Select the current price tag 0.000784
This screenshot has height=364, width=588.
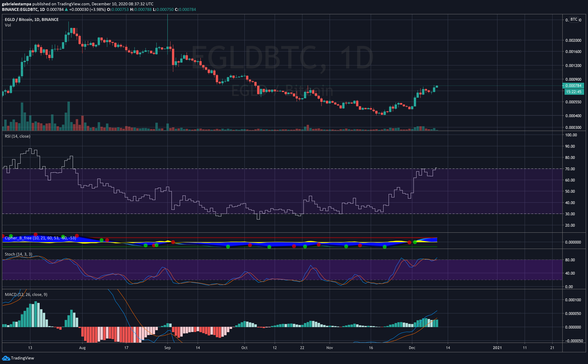(573, 85)
